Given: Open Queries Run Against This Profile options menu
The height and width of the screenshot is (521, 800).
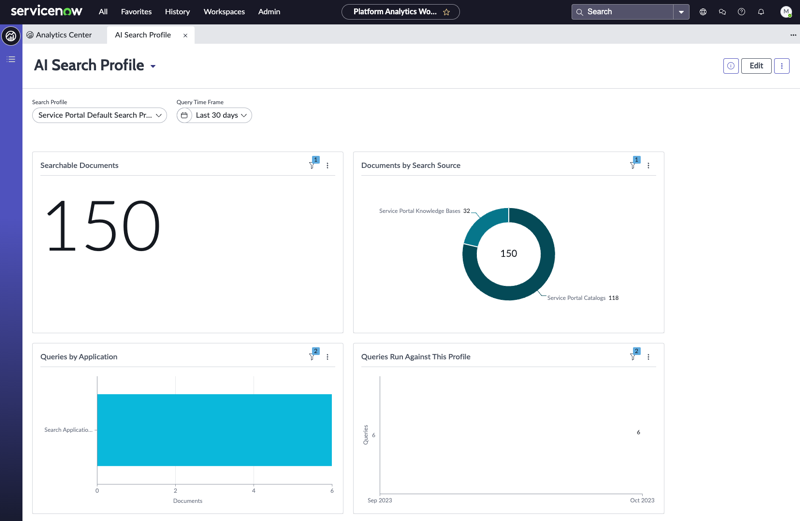Looking at the screenshot, I should tap(648, 357).
